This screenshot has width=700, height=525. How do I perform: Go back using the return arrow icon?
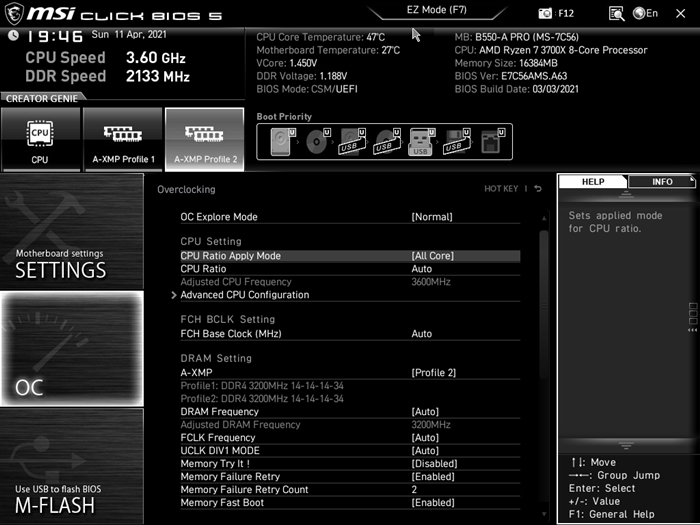click(x=538, y=189)
